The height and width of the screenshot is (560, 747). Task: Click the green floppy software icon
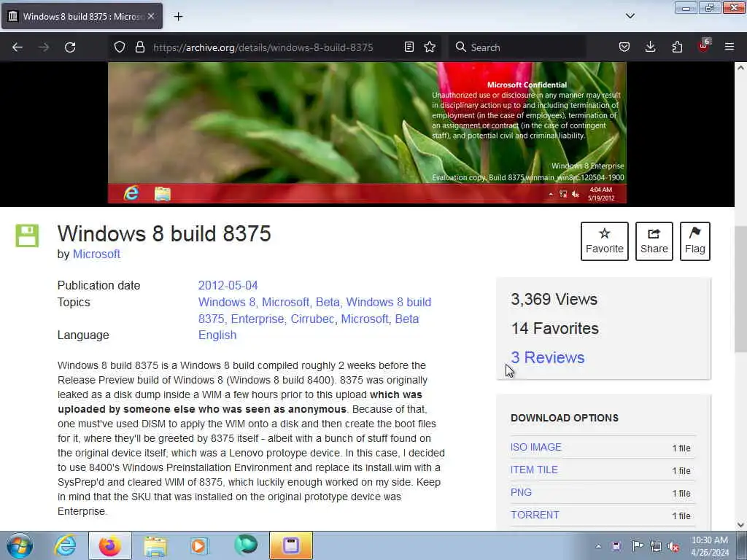(x=27, y=236)
